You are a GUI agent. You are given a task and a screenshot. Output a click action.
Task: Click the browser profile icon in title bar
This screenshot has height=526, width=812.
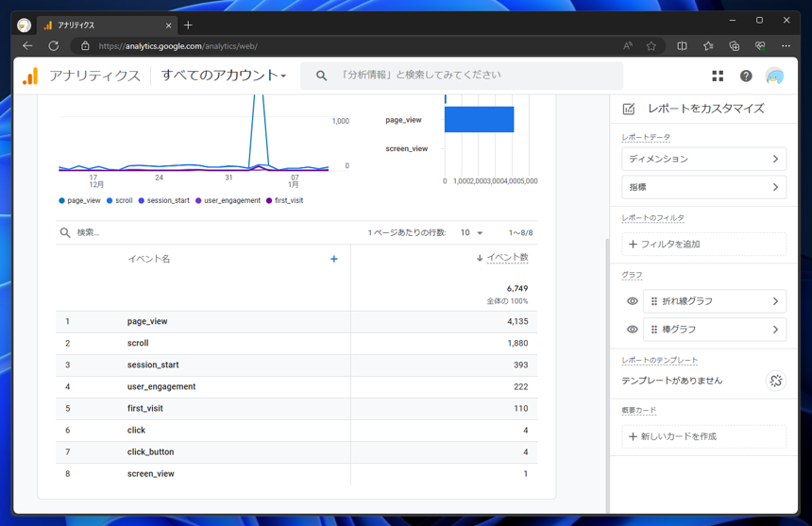click(24, 25)
